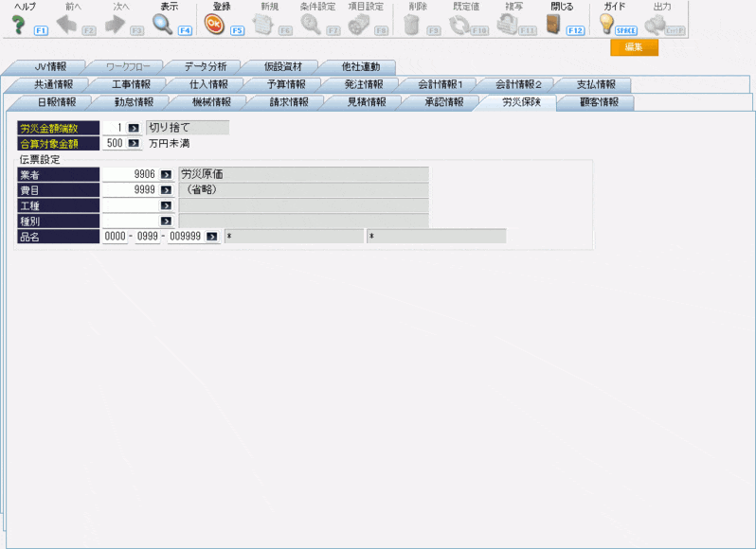Expand the 業者 lookup arrow
This screenshot has height=549, width=756.
[x=166, y=175]
